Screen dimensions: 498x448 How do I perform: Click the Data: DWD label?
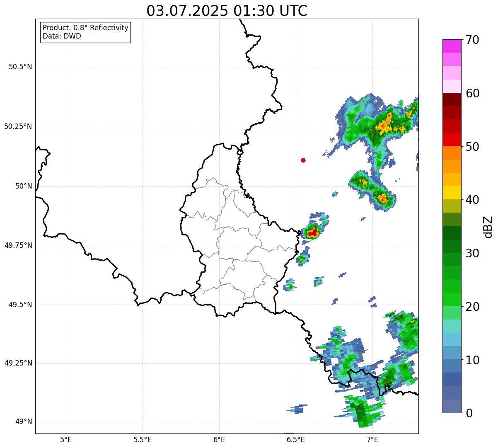pyautogui.click(x=62, y=36)
